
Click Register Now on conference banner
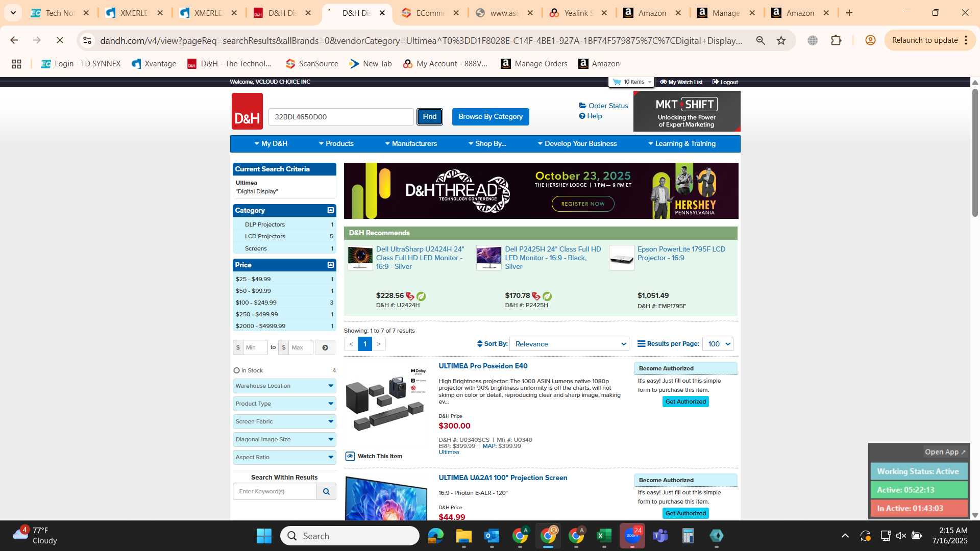point(583,204)
